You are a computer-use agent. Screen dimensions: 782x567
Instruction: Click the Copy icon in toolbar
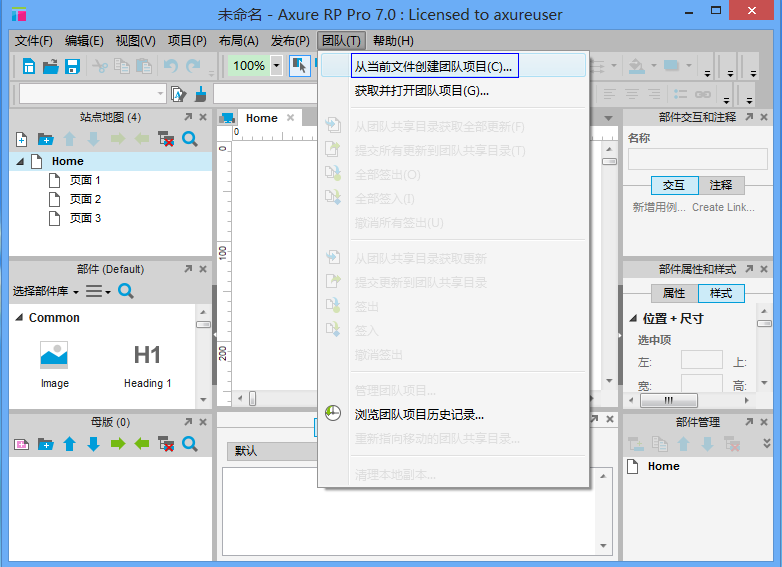[122, 66]
